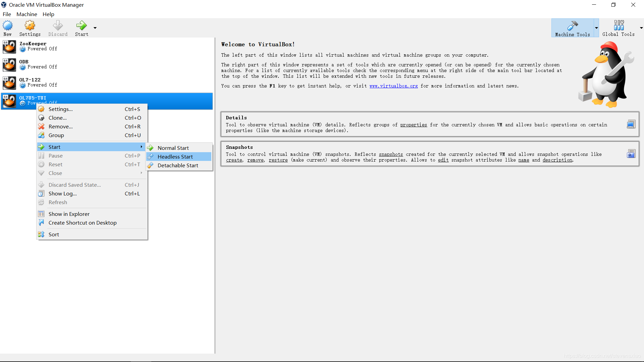Choose Show in Explorer
Screen dimensions: 644x362
click(x=92, y=214)
